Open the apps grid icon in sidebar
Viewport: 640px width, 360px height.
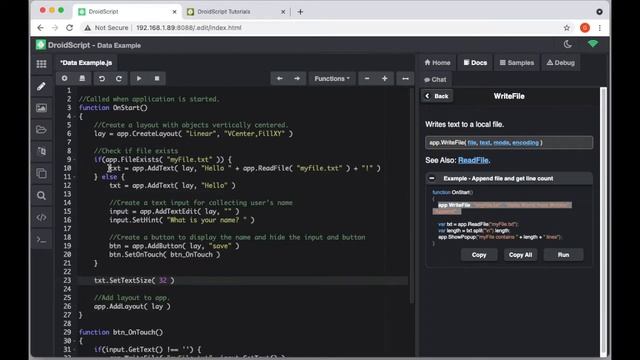(41, 64)
